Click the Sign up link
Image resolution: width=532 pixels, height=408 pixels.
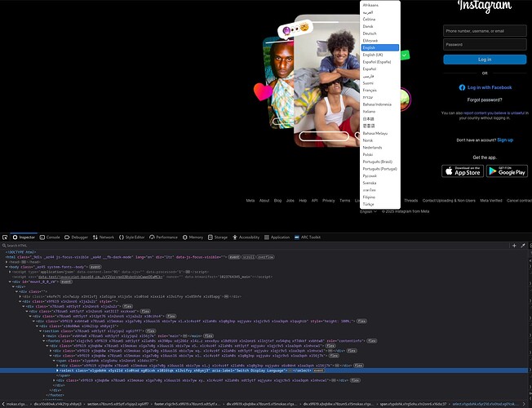coord(505,140)
